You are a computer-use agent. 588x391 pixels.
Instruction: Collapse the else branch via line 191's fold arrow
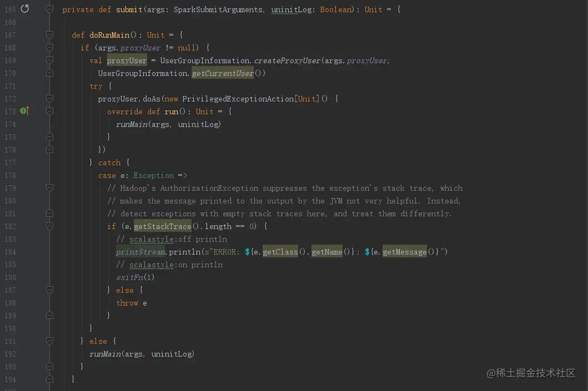[x=49, y=341]
